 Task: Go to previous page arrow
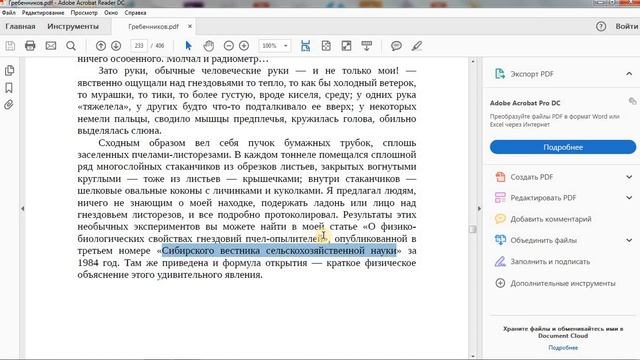tap(101, 46)
